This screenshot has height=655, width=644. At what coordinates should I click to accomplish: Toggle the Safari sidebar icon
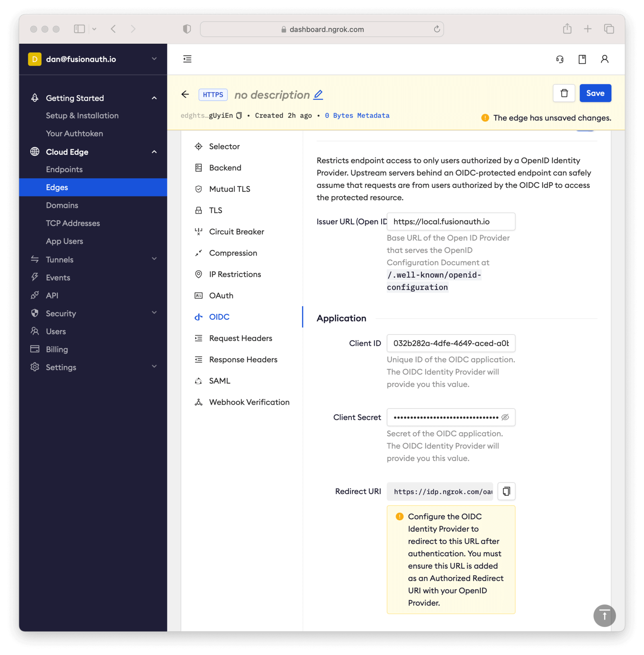(x=79, y=29)
